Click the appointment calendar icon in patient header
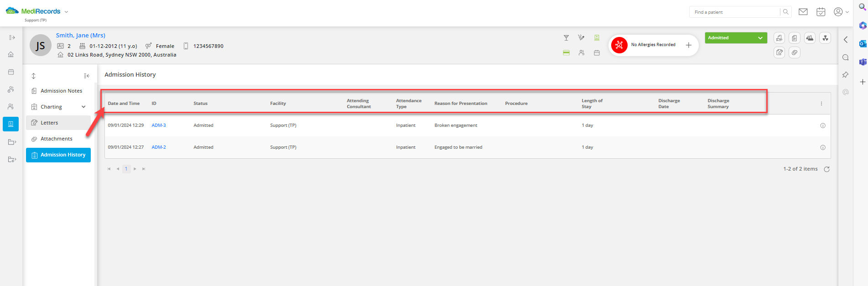 (x=597, y=53)
